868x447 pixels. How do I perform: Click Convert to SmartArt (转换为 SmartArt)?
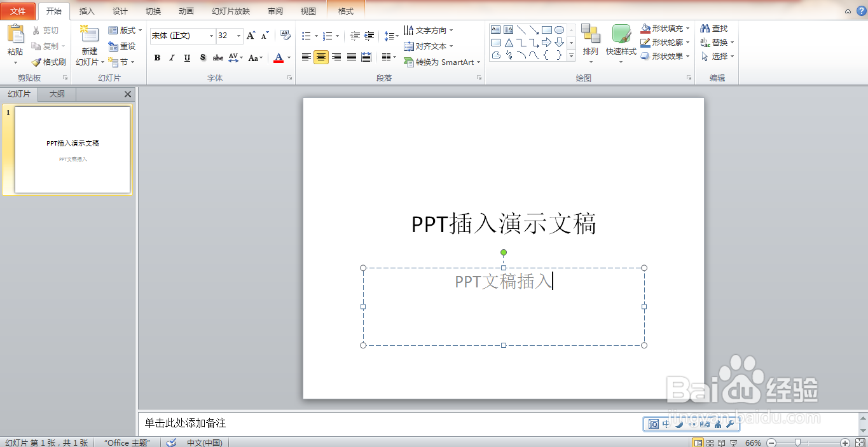(442, 62)
